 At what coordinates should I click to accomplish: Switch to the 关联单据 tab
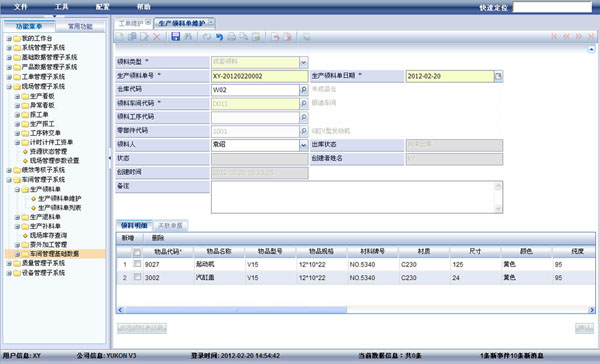point(170,225)
